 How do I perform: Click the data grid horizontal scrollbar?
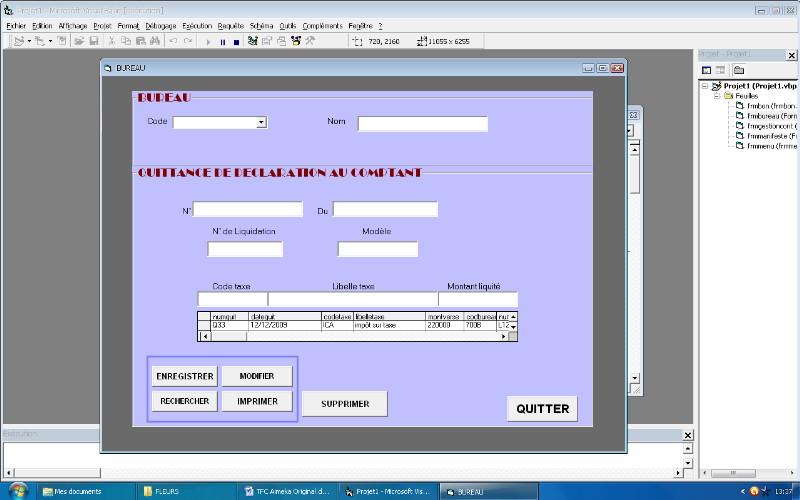pyautogui.click(x=358, y=337)
